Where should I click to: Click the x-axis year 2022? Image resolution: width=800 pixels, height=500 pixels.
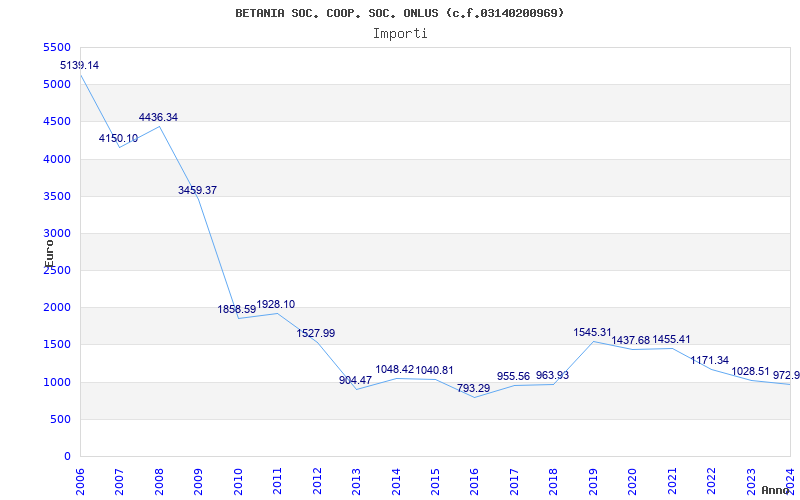(711, 482)
